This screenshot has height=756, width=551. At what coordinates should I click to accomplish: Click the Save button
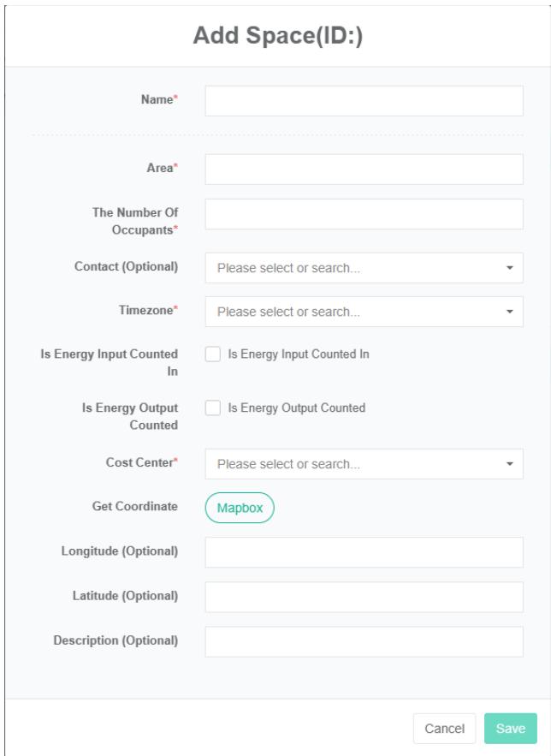(x=510, y=729)
